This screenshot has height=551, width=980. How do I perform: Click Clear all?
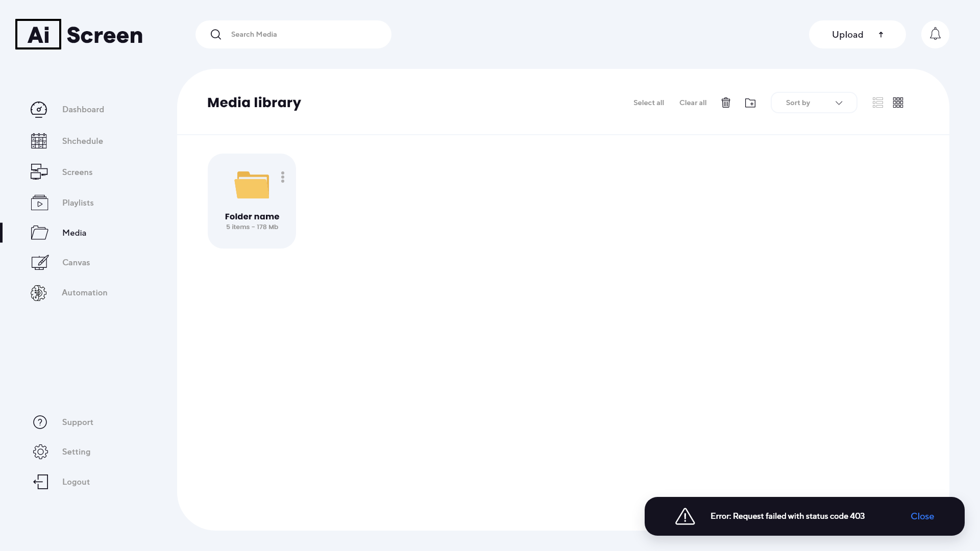pos(693,103)
